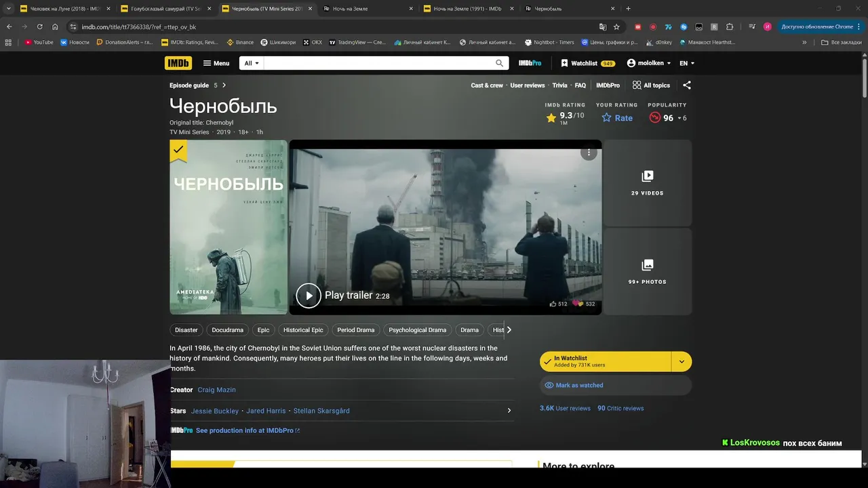
Task: Open the trailer's three-dot options menu
Action: (589, 152)
